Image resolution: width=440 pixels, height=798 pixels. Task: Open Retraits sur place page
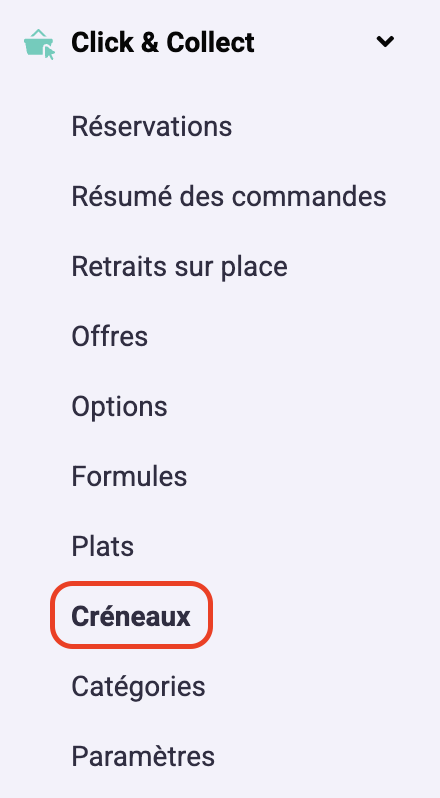180,266
